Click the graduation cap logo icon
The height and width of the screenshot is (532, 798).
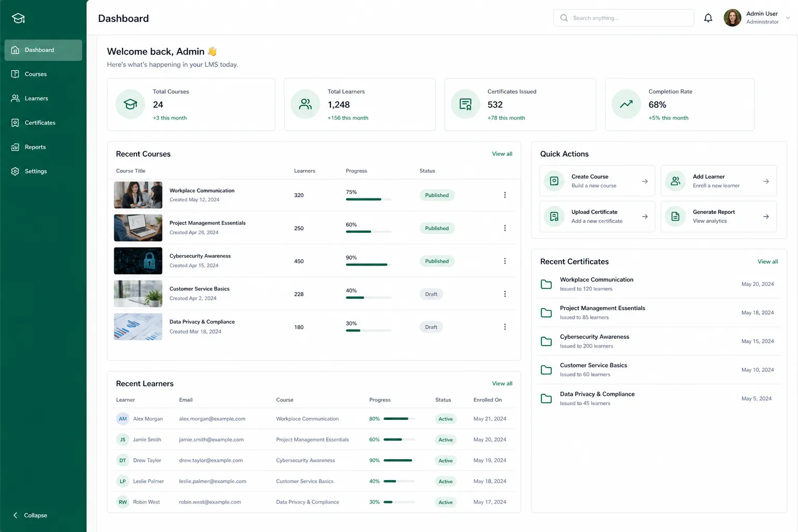click(18, 18)
